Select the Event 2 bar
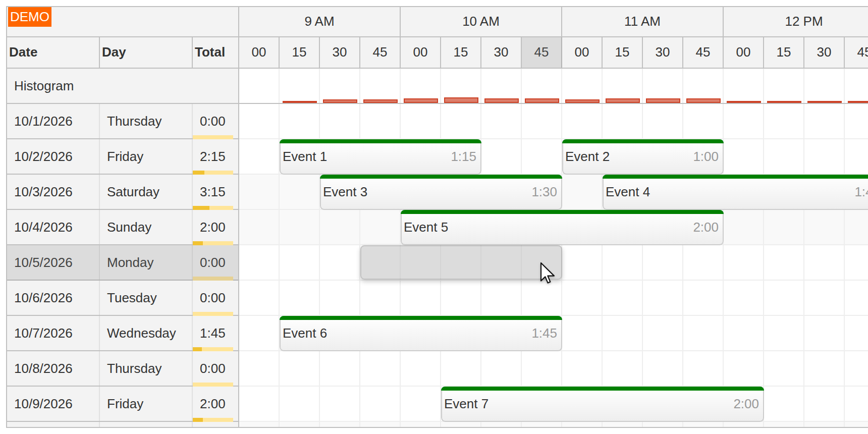The image size is (868, 434). click(643, 156)
